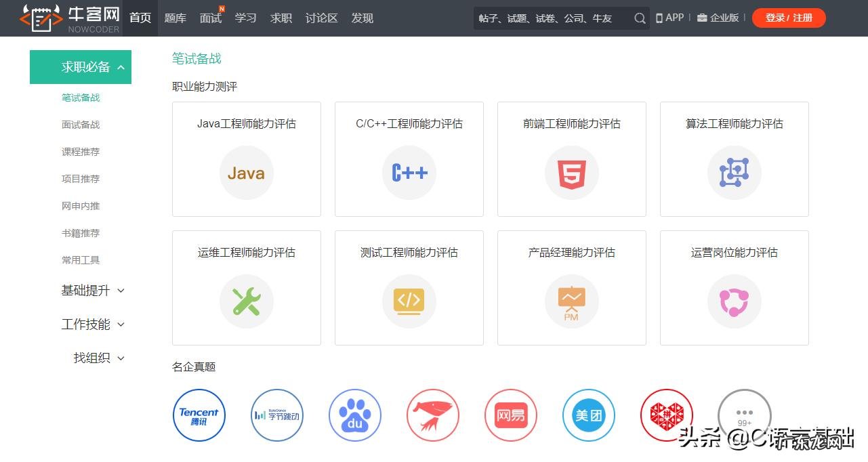This screenshot has width=868, height=462.
Task: Click the code icon for 测试工程师
Action: pyautogui.click(x=409, y=301)
